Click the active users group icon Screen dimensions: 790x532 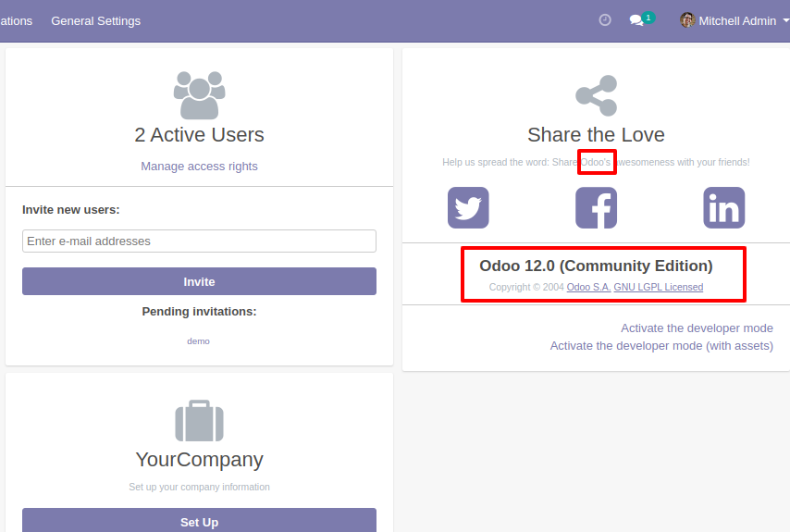[199, 94]
